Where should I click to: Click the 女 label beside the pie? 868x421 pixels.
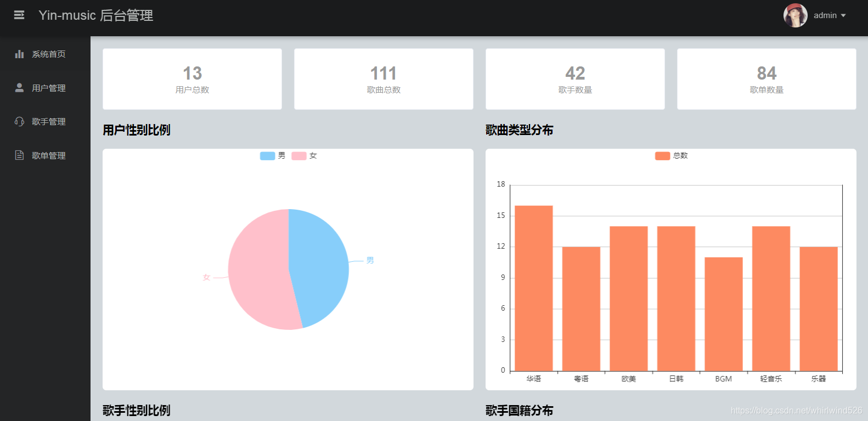tap(206, 277)
